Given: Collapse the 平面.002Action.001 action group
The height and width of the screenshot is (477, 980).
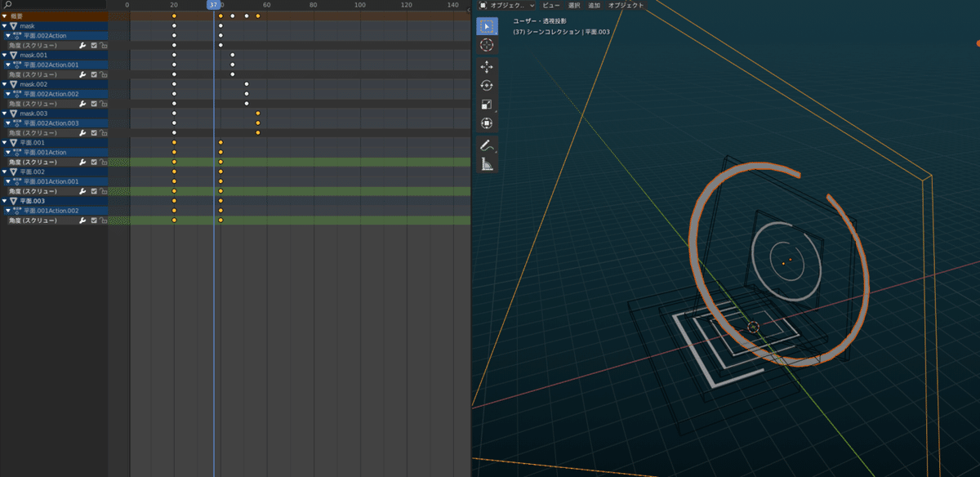Looking at the screenshot, I should [x=8, y=65].
